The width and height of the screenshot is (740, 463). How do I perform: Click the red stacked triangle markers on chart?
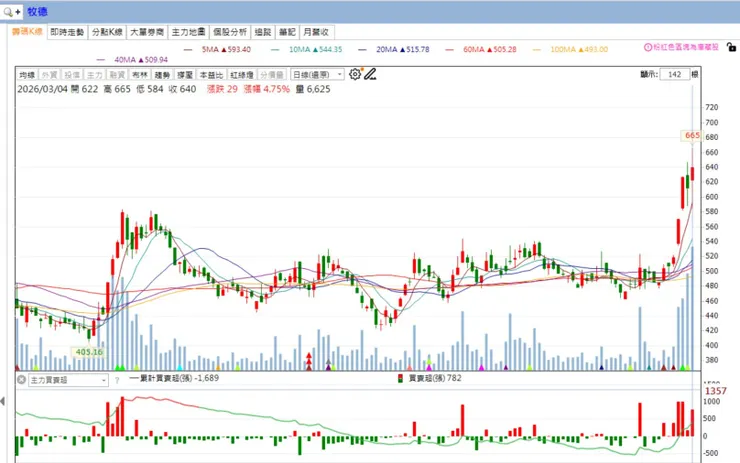[309, 361]
